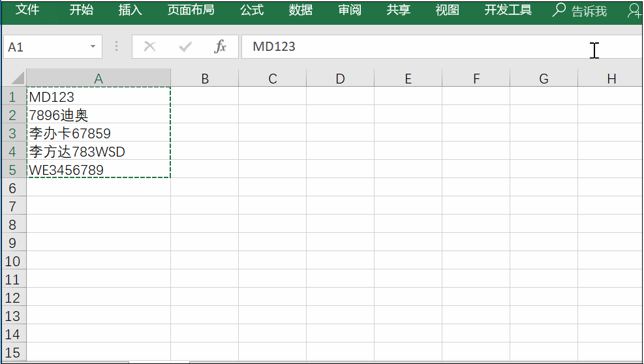Screen dimensions: 644x364
Task: Select column A header
Action: [99, 78]
